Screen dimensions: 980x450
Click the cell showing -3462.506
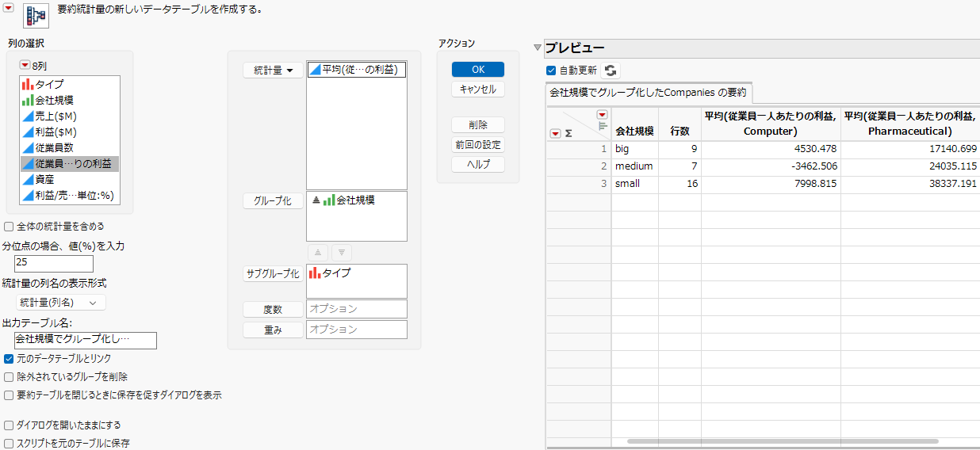pyautogui.click(x=771, y=166)
